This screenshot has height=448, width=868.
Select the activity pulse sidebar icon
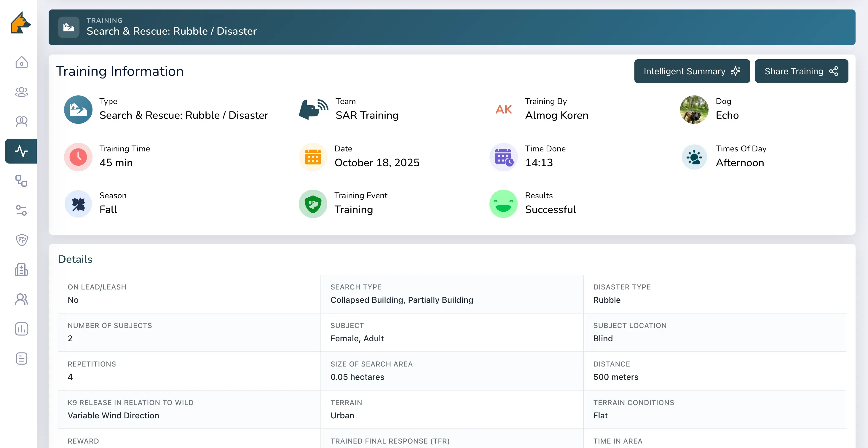[21, 151]
